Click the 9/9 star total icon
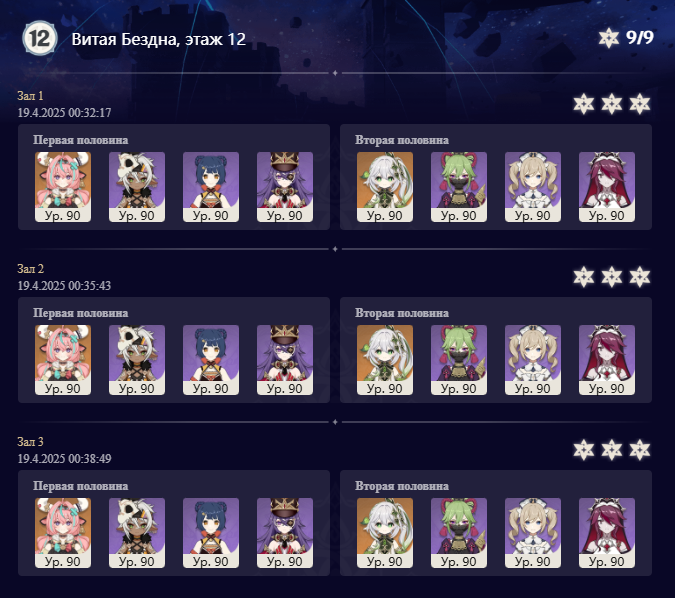 [609, 38]
